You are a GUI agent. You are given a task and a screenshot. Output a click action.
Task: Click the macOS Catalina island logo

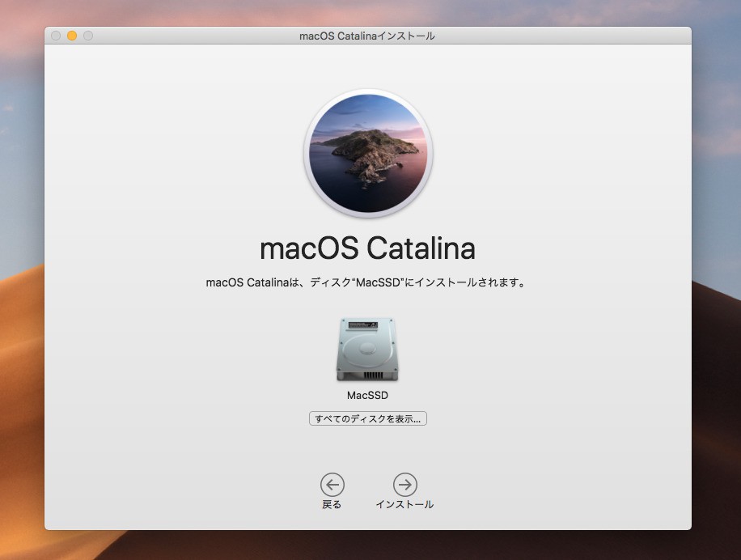pyautogui.click(x=368, y=154)
